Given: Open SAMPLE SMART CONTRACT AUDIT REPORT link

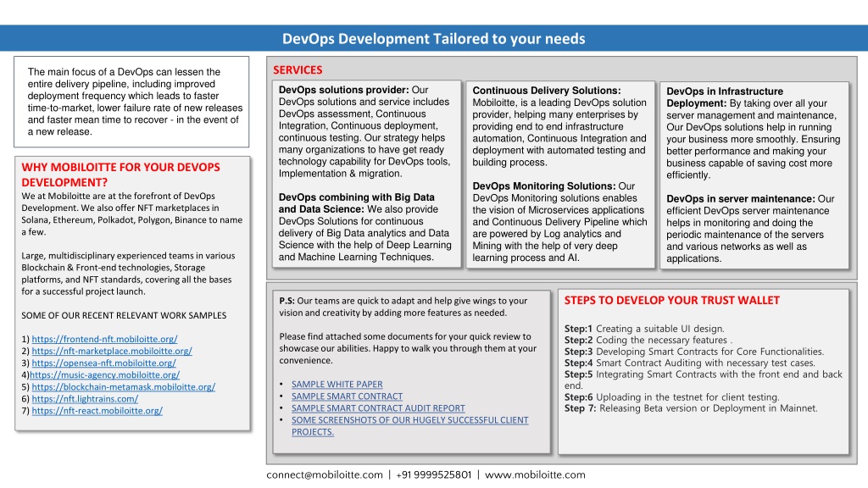Looking at the screenshot, I should (378, 408).
